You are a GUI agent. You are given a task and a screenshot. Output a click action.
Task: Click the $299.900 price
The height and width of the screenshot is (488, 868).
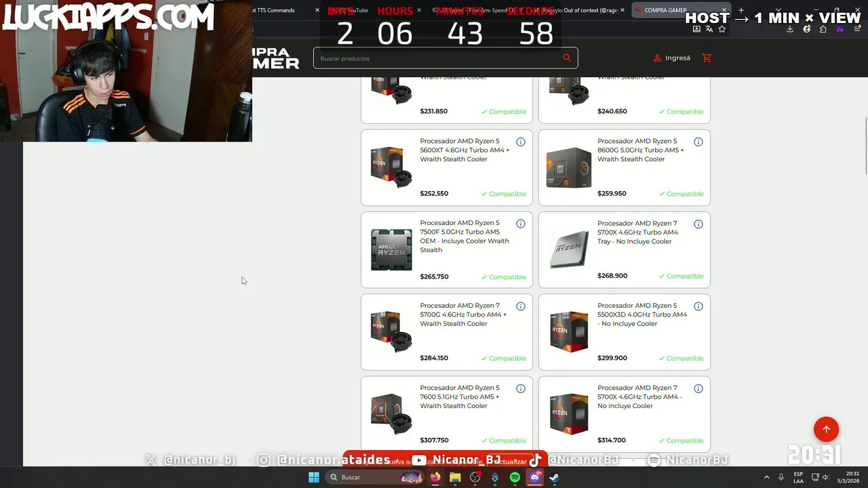612,358
